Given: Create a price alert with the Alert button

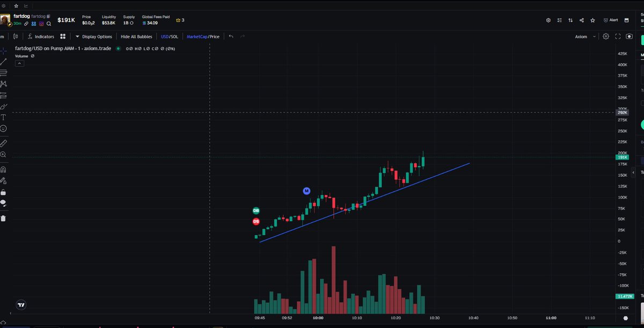Looking at the screenshot, I should point(611,20).
